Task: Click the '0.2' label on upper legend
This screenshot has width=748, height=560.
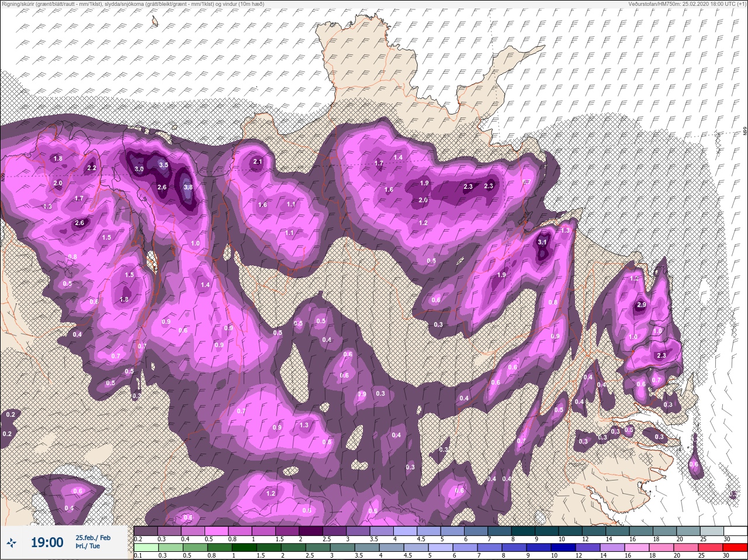Action: point(138,538)
